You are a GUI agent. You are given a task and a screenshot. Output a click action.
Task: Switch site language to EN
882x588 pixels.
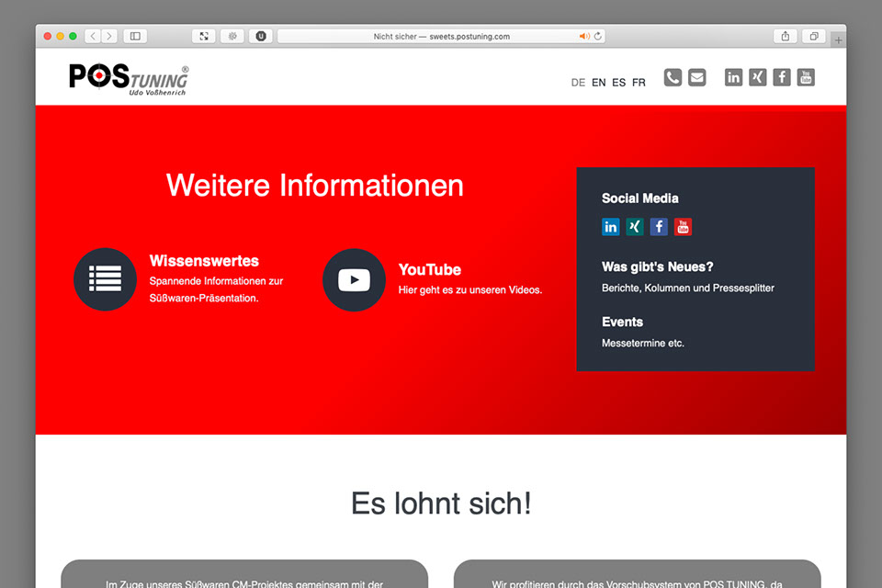coord(598,83)
